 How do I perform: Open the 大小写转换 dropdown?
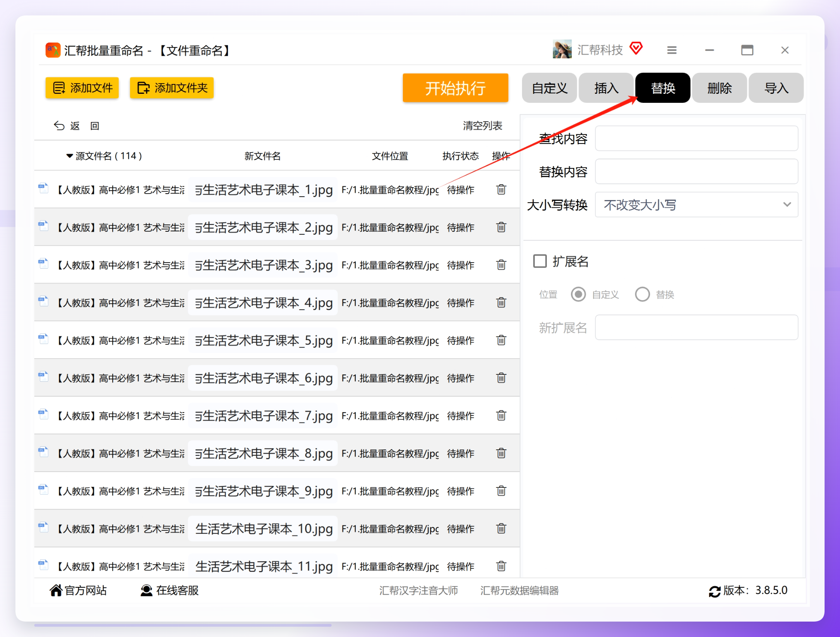(696, 205)
